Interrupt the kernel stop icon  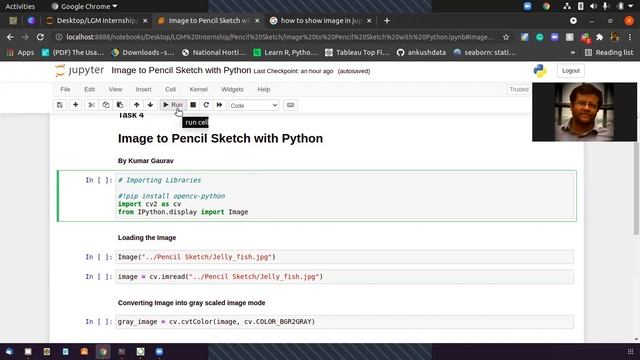click(193, 105)
